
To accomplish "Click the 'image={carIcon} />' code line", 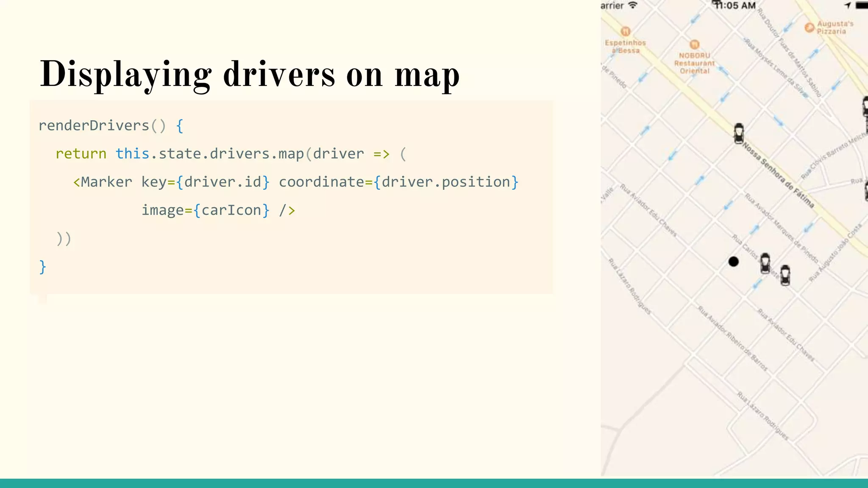I will 218,210.
